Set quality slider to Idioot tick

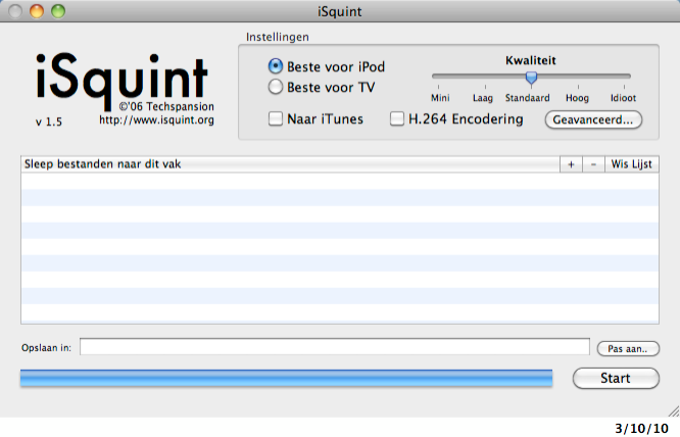coord(624,87)
